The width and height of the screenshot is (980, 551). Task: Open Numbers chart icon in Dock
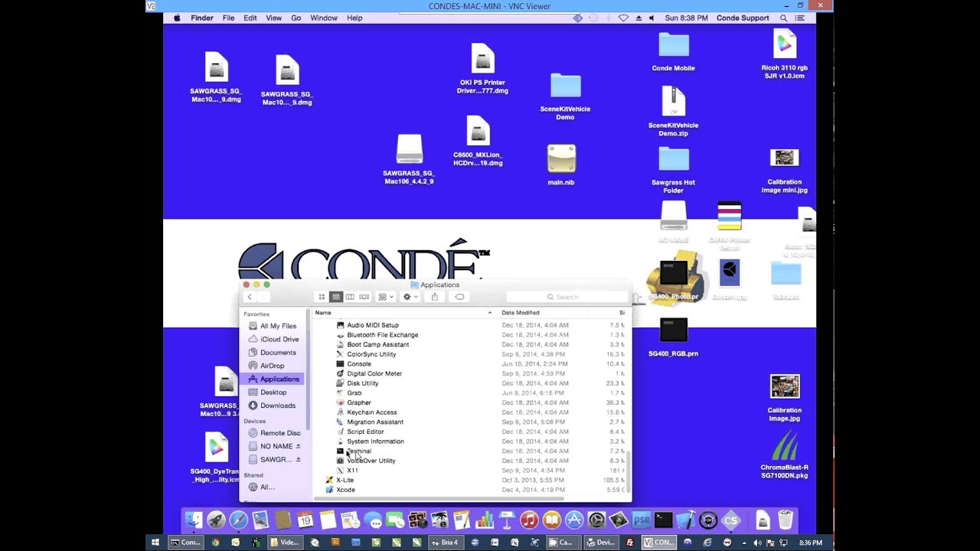click(x=484, y=520)
